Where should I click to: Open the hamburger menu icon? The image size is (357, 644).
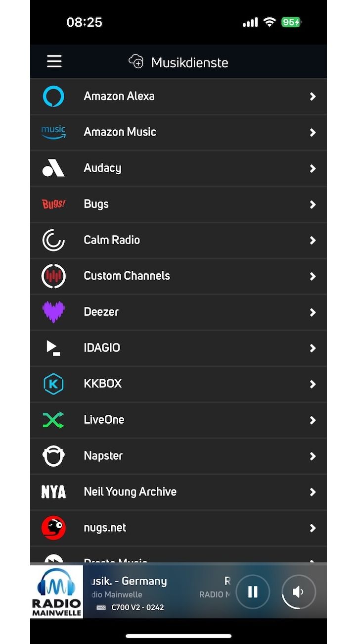[x=54, y=61]
